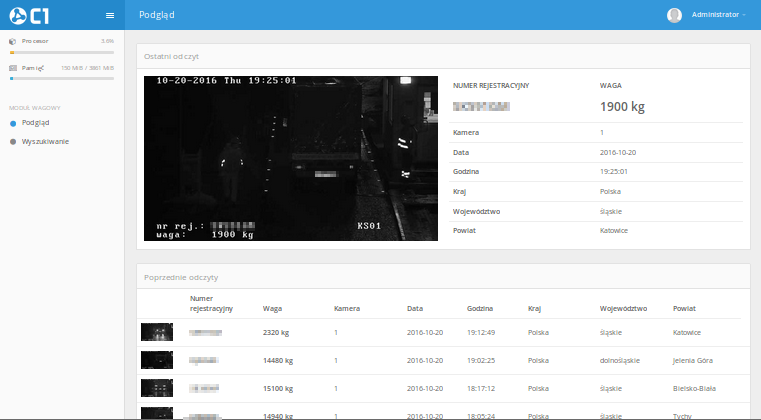
Task: Click the 18:17:12 time cell
Action: click(x=481, y=388)
